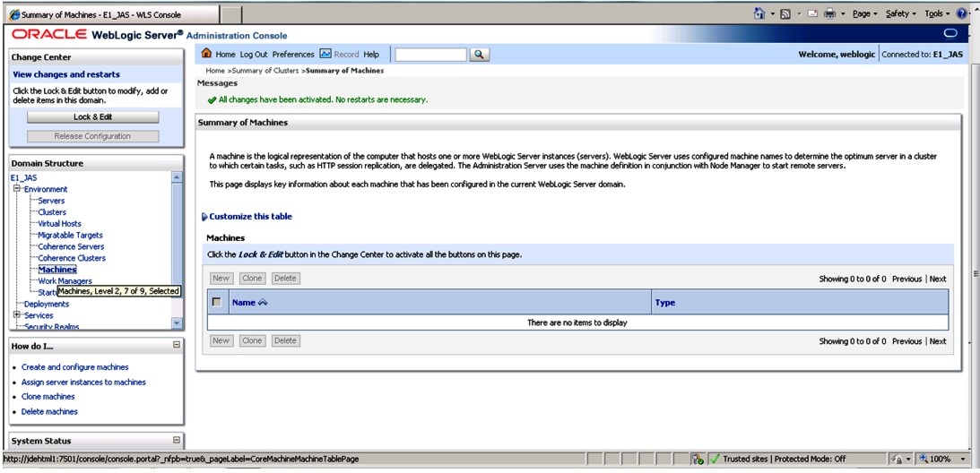Click the magnifier search button
Viewport: 980px width, 473px height.
point(479,55)
